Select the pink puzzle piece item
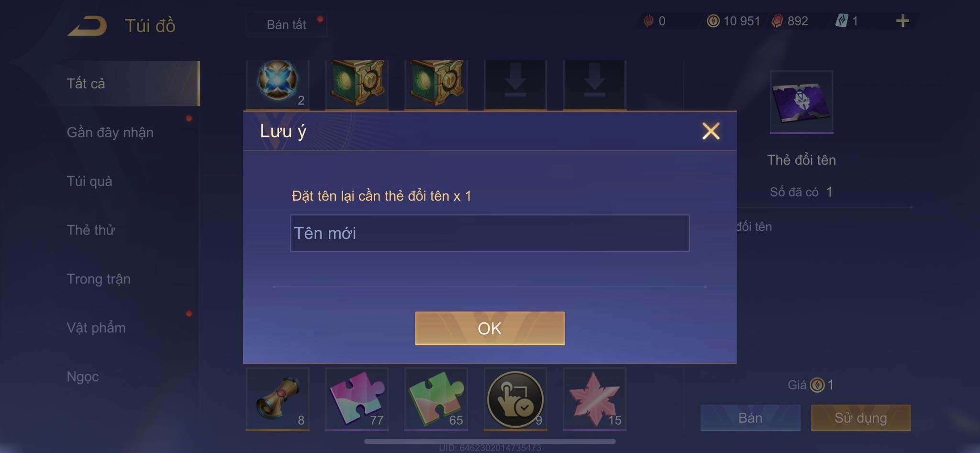The height and width of the screenshot is (453, 980). (357, 399)
